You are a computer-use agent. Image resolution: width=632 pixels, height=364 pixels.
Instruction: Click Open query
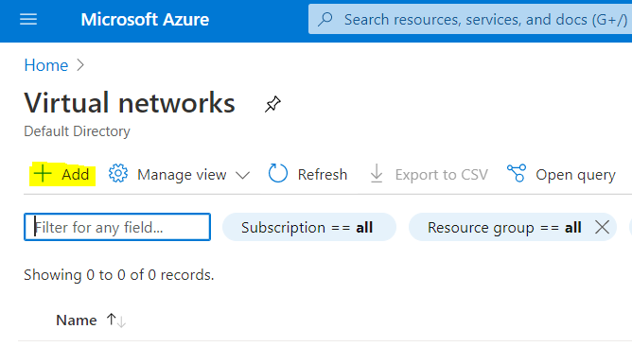[561, 174]
